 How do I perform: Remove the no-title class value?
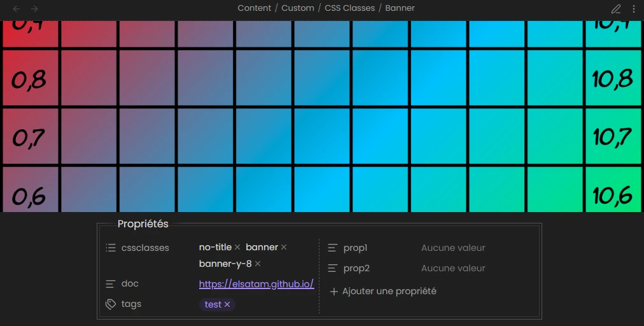click(237, 247)
